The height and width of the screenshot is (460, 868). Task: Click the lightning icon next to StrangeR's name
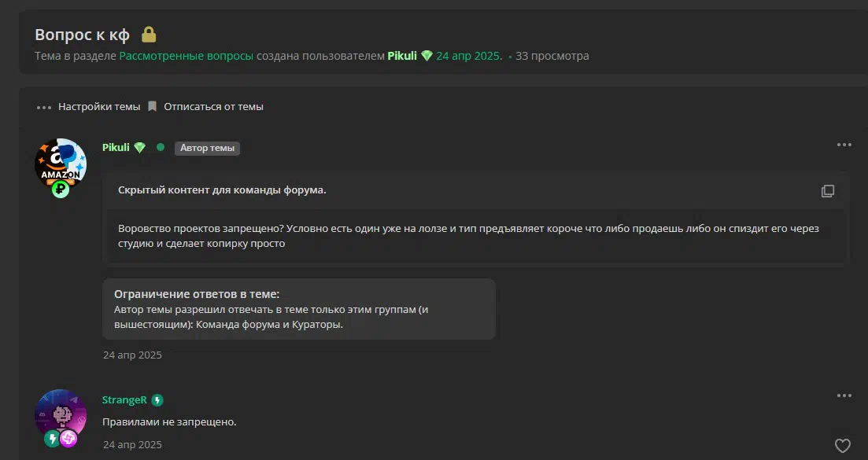pos(157,400)
